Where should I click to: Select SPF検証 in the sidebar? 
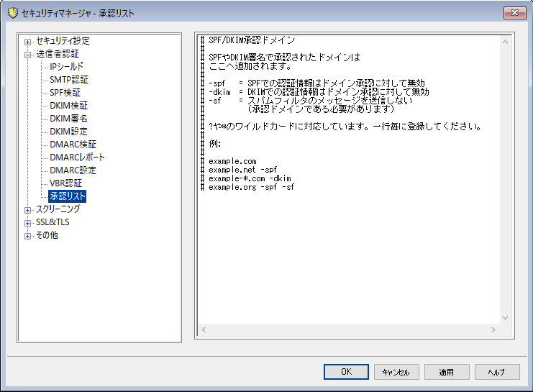click(65, 93)
